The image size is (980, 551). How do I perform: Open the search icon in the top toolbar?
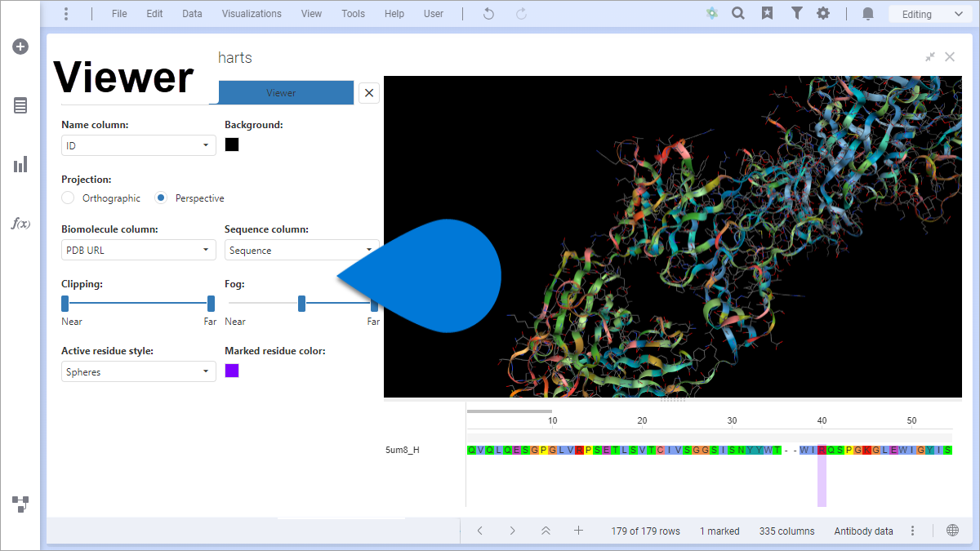click(738, 13)
